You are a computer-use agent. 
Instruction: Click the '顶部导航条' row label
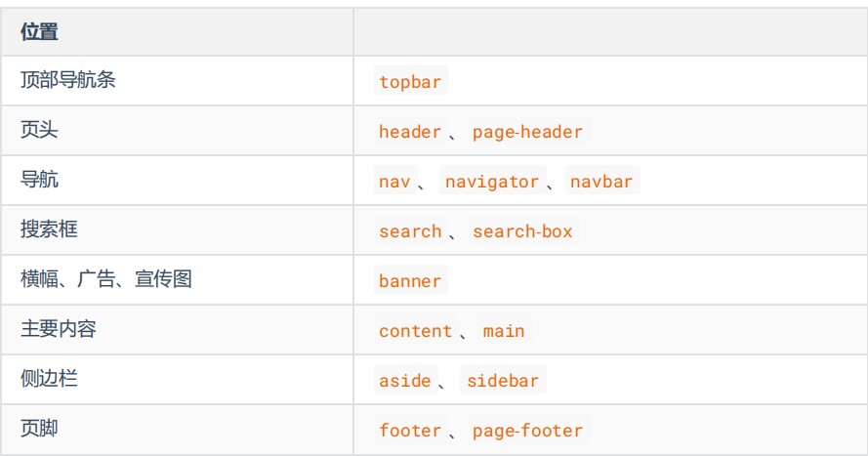click(x=68, y=81)
